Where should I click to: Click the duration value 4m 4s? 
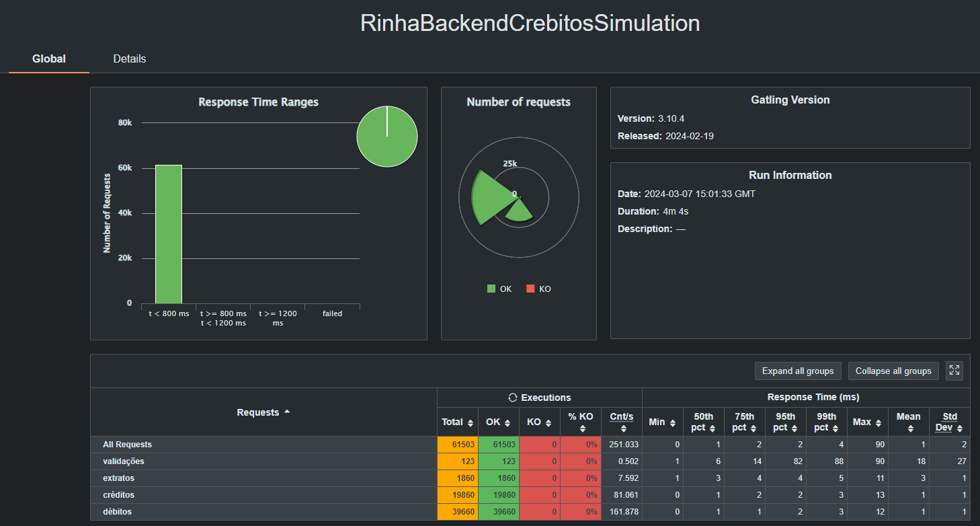[x=676, y=211]
